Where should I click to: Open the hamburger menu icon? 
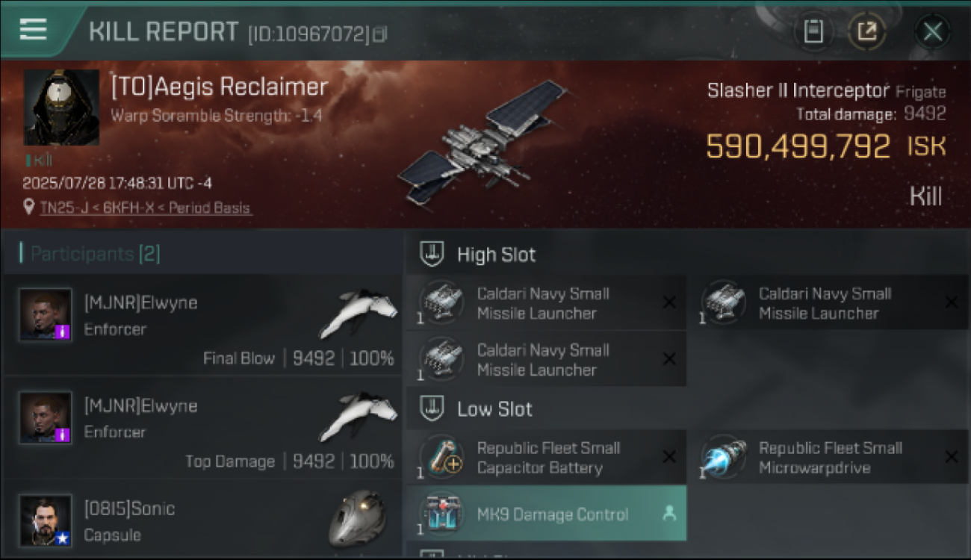point(33,30)
